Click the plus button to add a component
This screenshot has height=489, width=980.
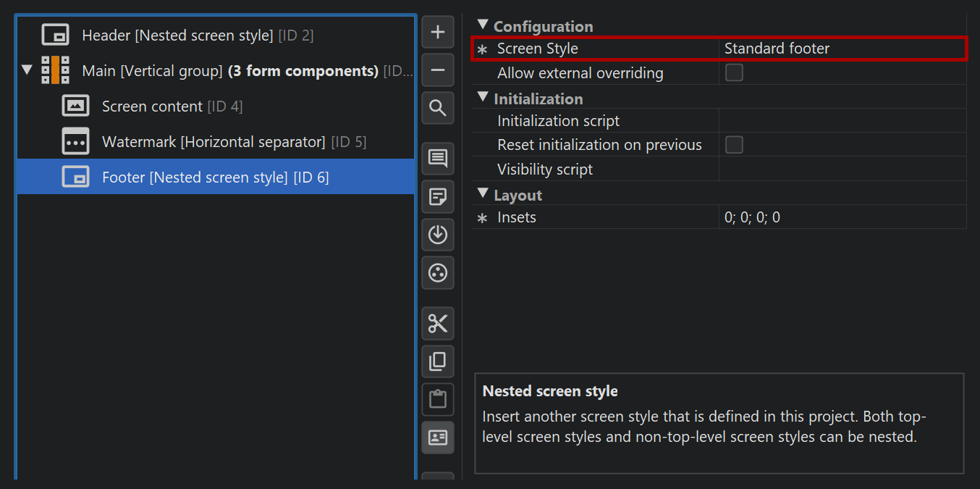(438, 33)
